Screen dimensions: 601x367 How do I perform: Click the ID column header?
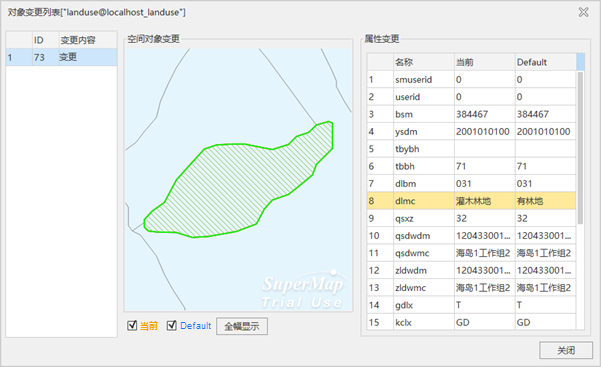pos(45,40)
